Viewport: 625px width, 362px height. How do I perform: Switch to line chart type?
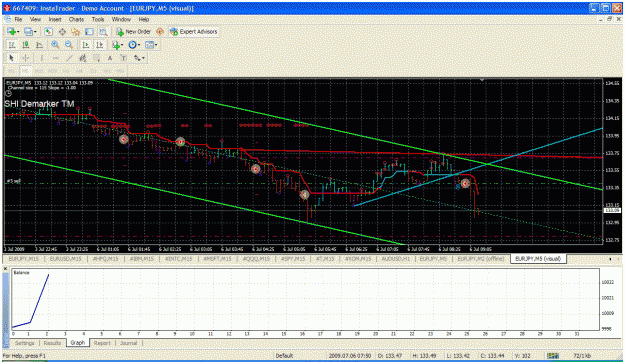(x=39, y=45)
